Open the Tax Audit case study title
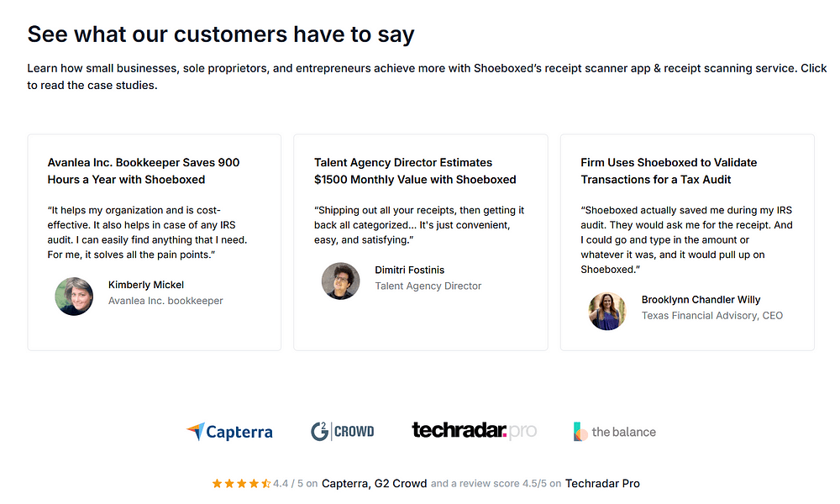 click(x=669, y=171)
